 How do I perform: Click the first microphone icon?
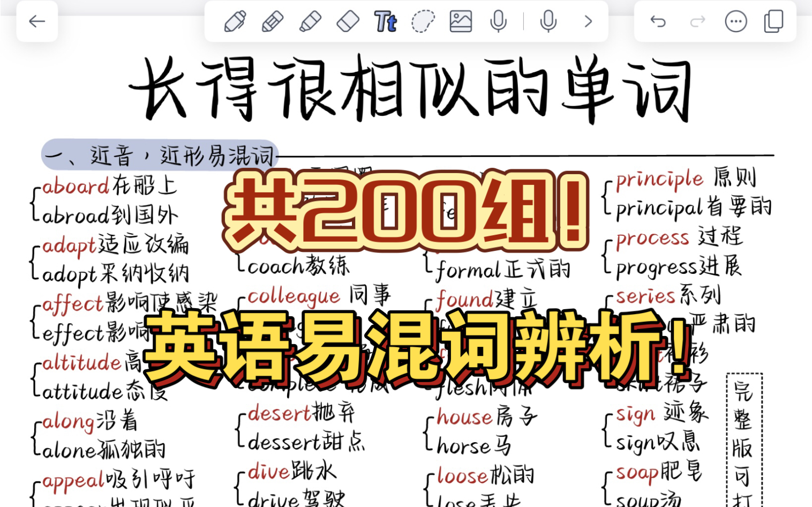click(498, 21)
